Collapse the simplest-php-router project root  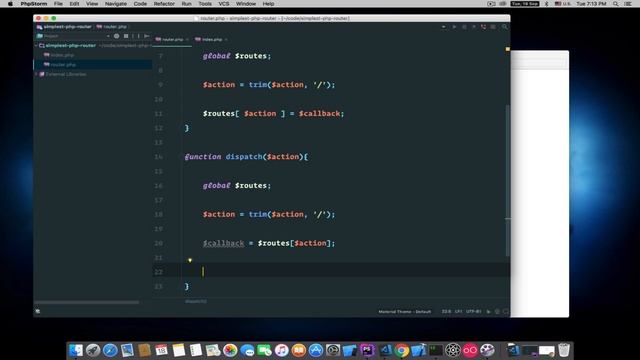coord(36,46)
